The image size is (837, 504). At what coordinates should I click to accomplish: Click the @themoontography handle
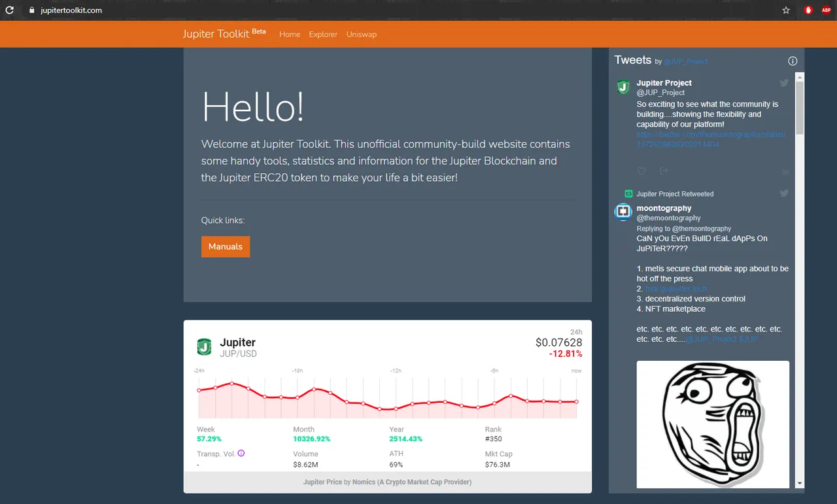[x=668, y=218]
